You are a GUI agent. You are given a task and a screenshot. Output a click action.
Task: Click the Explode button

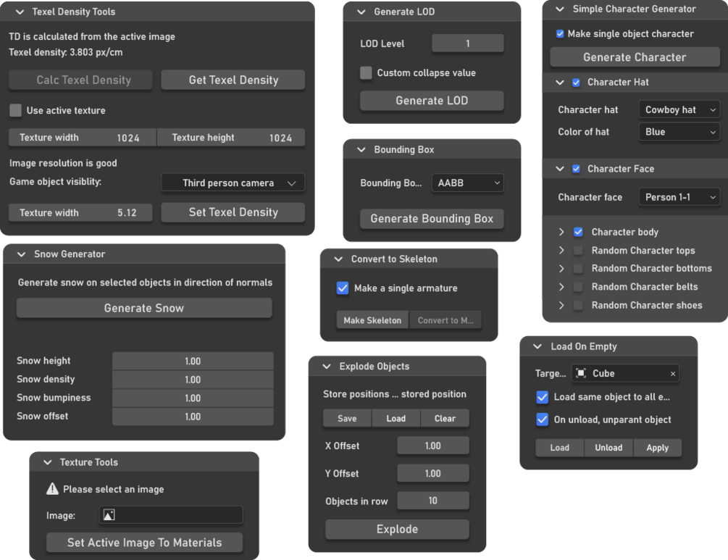click(397, 530)
